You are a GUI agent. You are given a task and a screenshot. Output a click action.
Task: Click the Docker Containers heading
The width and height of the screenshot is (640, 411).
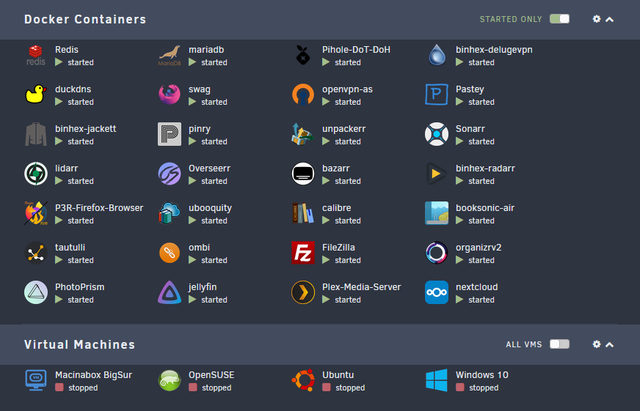point(85,19)
